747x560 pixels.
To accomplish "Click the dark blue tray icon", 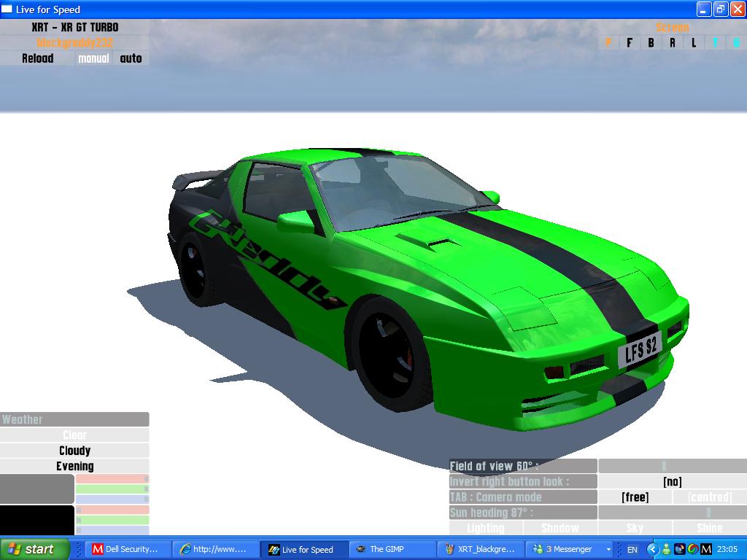I will click(x=679, y=550).
